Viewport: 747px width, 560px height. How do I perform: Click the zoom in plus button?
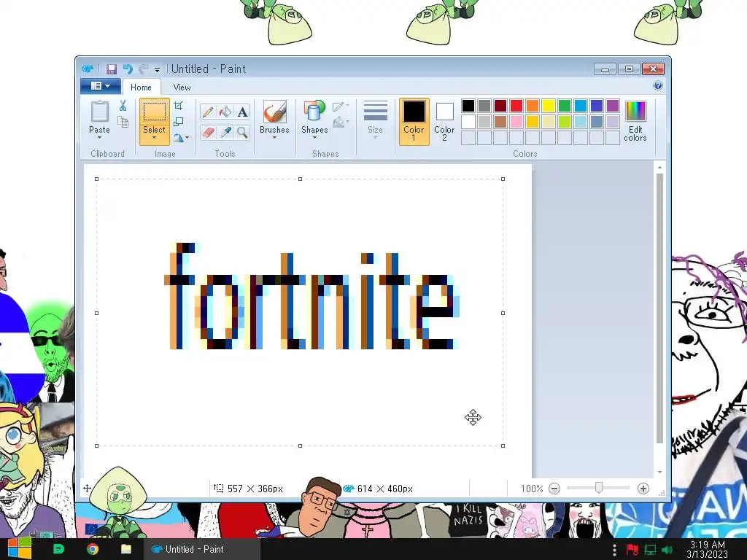click(x=643, y=489)
